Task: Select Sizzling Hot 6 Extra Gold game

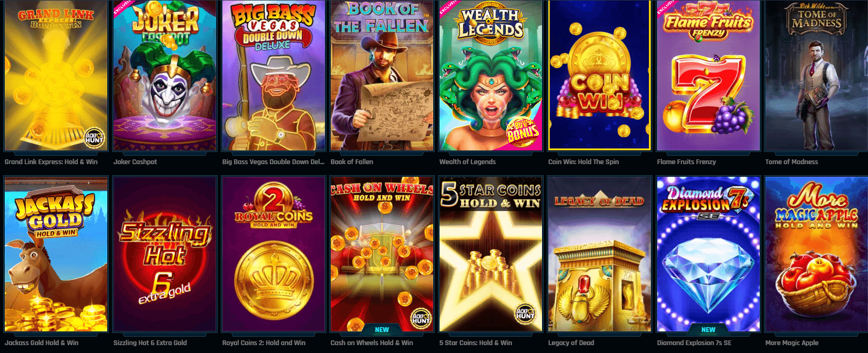Action: coord(165,254)
